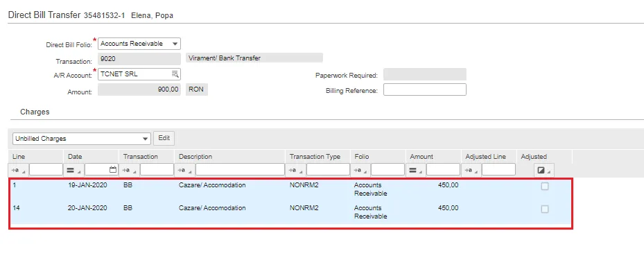This screenshot has width=644, height=274.
Task: Open the Amount column equals filter operator
Action: tap(416, 170)
